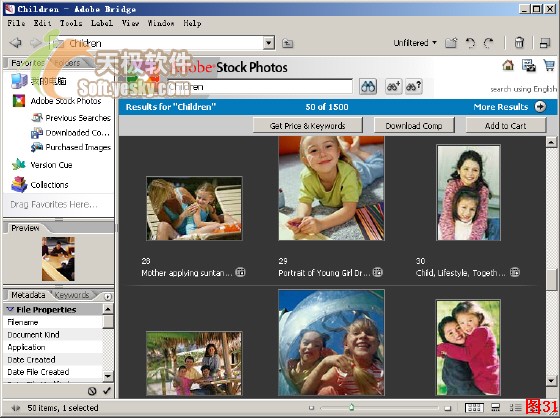Switch to details view

coord(515,408)
